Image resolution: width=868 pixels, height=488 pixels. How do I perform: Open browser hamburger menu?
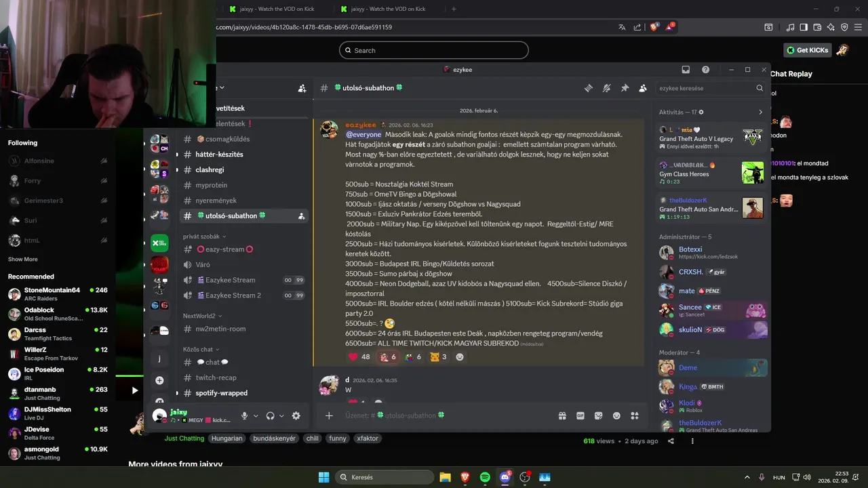pos(857,27)
